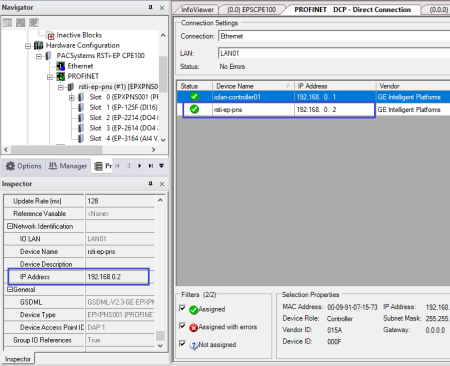This screenshot has width=450, height=366.
Task: Click green status icon for rsti-ep-pns
Action: tap(194, 109)
